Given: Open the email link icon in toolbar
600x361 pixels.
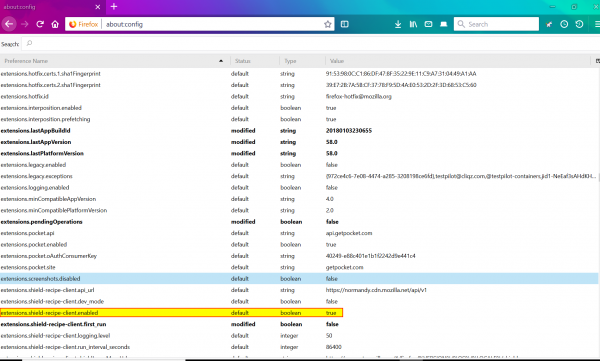Looking at the screenshot, I should coord(429,24).
